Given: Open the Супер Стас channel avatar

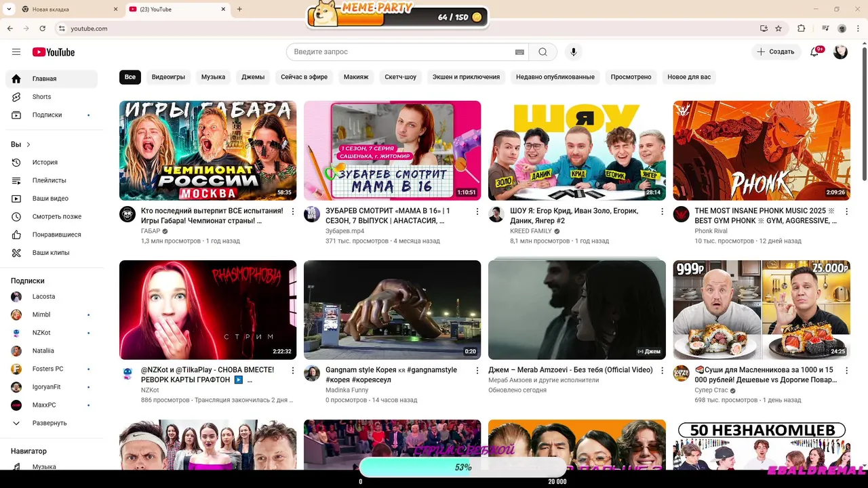Looking at the screenshot, I should pos(681,373).
